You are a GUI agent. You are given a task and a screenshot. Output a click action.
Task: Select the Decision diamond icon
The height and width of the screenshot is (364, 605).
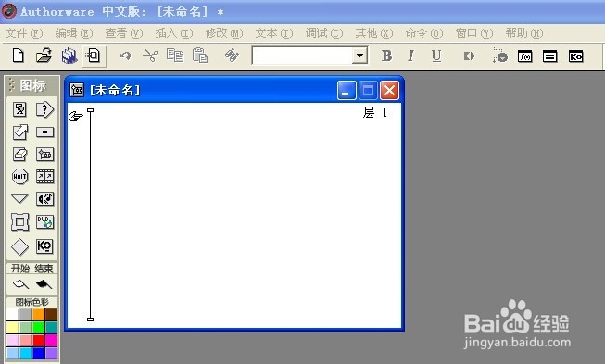point(19,246)
